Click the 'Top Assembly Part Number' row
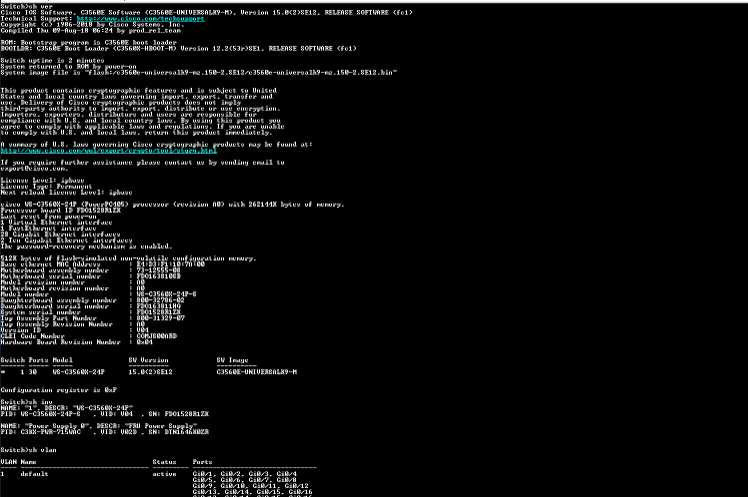The width and height of the screenshot is (748, 497). (93, 318)
